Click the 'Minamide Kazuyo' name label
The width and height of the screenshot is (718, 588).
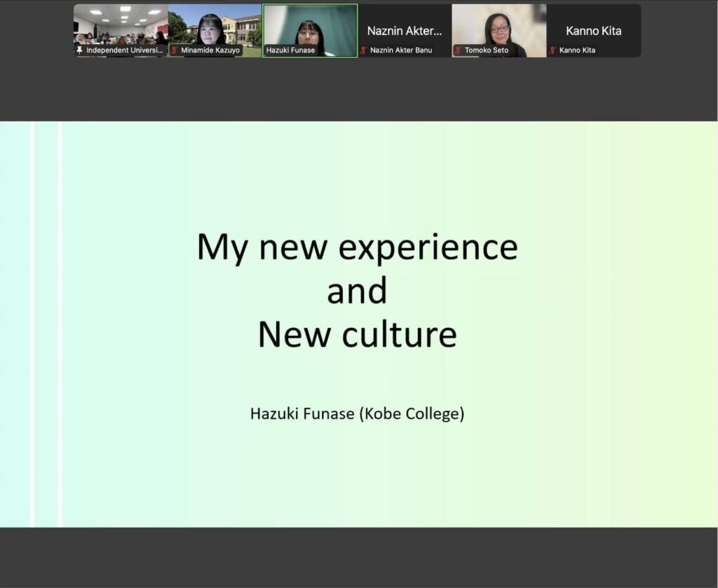click(210, 50)
